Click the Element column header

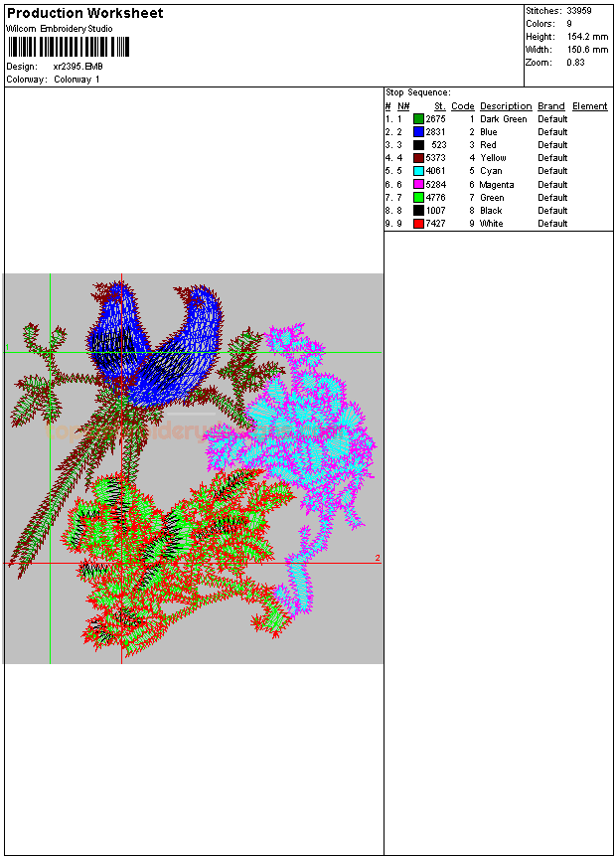(590, 106)
